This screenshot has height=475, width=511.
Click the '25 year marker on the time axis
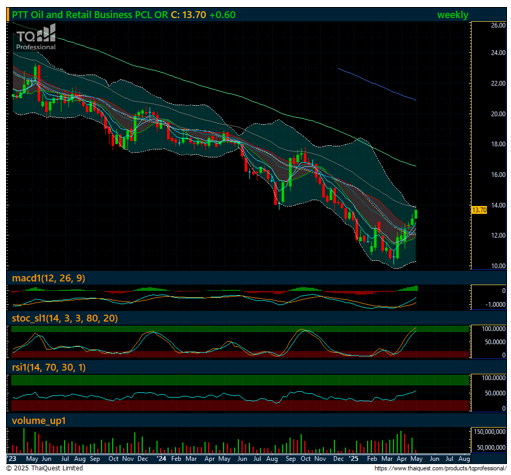click(x=353, y=459)
